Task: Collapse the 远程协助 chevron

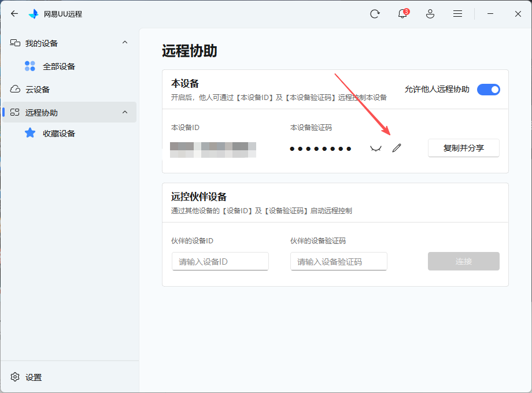Action: pyautogui.click(x=125, y=112)
